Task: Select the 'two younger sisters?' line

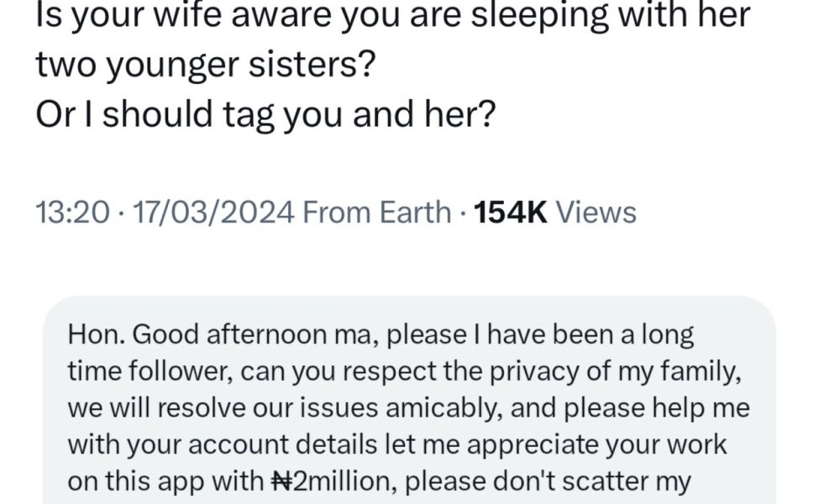Action: 206,66
